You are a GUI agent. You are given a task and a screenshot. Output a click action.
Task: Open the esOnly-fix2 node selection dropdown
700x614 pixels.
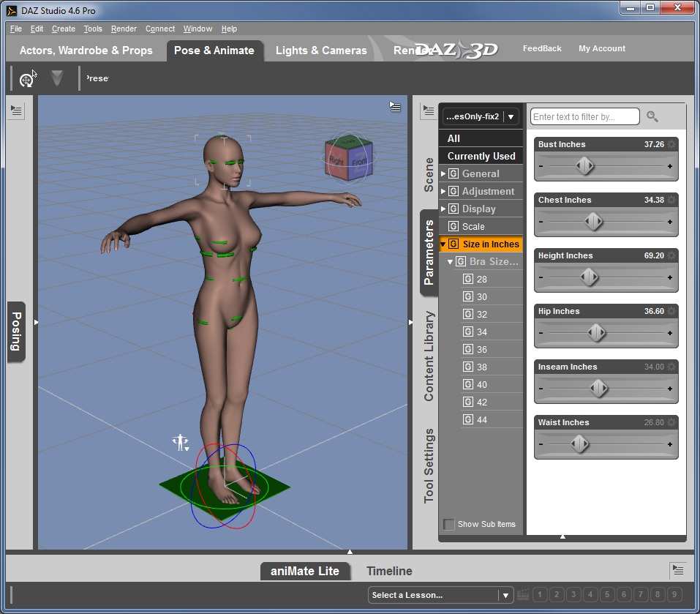click(x=481, y=116)
